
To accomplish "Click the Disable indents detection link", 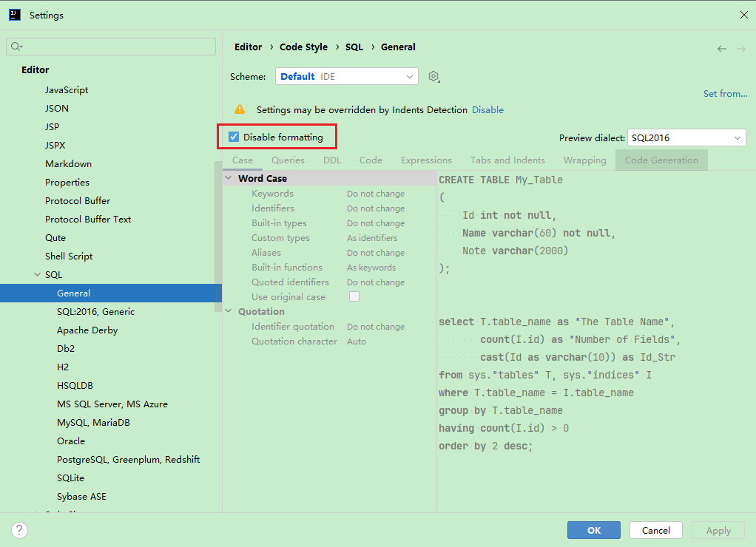I will pyautogui.click(x=487, y=110).
